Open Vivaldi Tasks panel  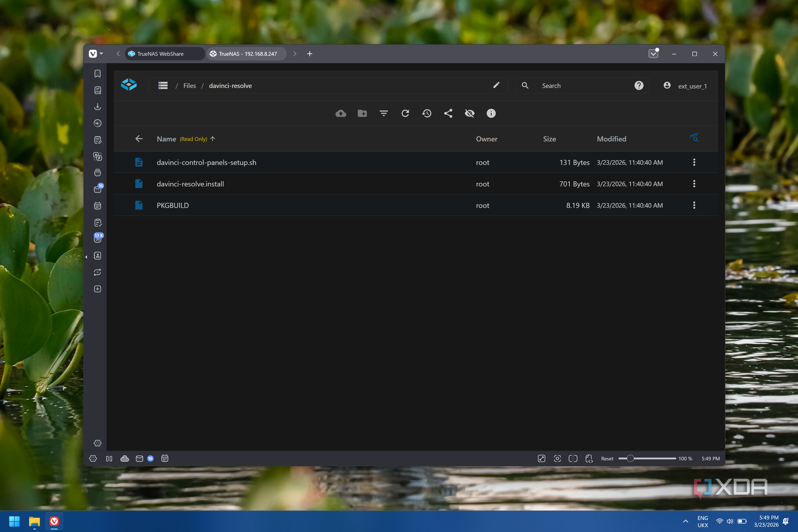click(x=97, y=222)
